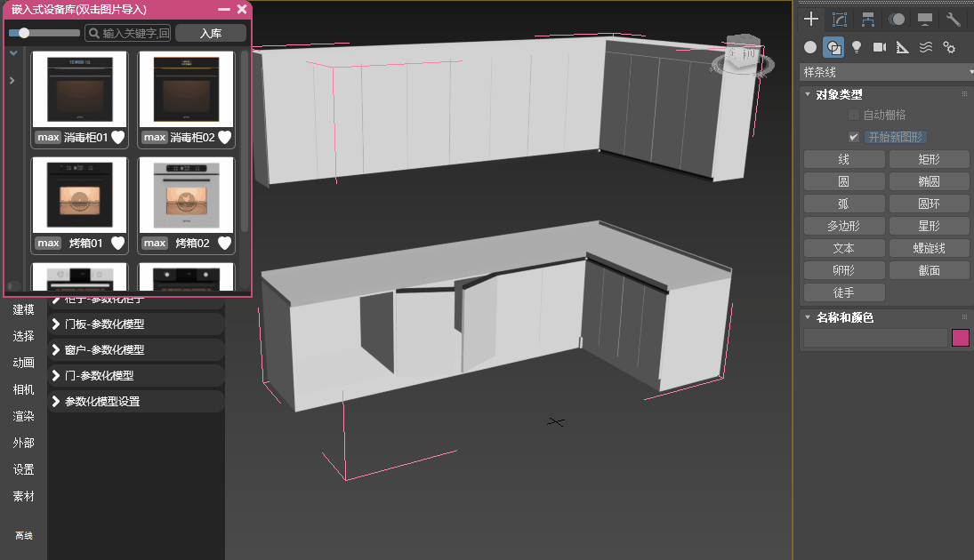Image resolution: width=974 pixels, height=560 pixels.
Task: Create an 弧 shape
Action: click(844, 204)
